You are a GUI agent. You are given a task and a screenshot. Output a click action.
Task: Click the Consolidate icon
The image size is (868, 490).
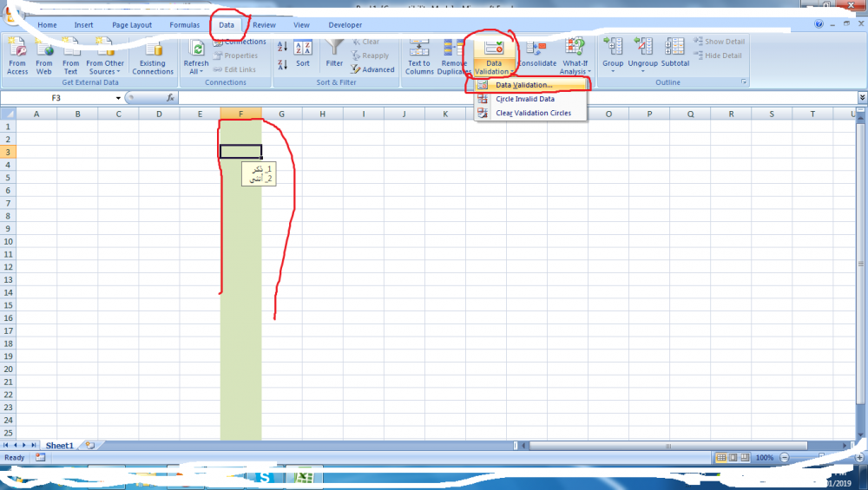pyautogui.click(x=536, y=54)
